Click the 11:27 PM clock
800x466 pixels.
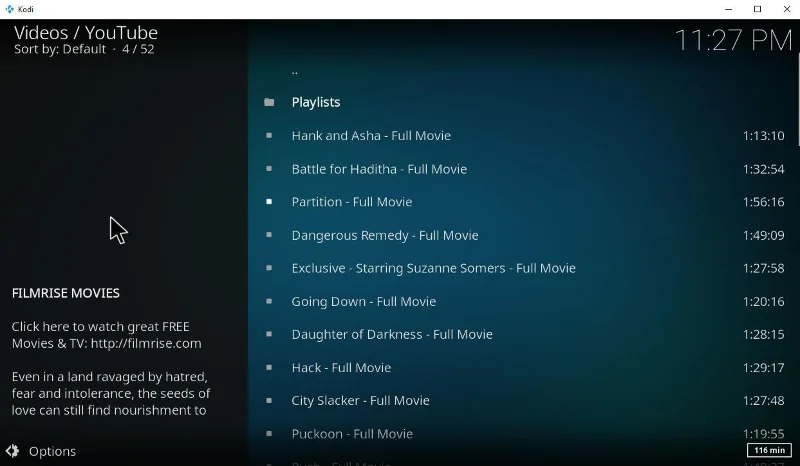pyautogui.click(x=733, y=40)
